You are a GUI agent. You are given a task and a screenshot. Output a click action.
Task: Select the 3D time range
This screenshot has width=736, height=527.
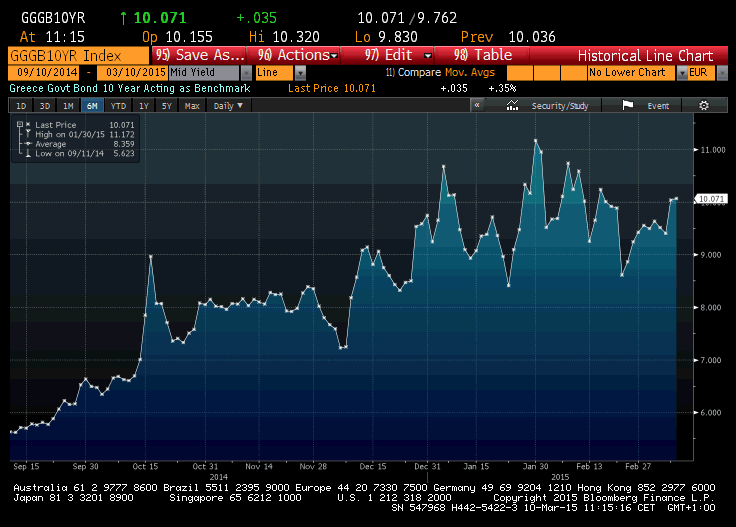point(45,106)
